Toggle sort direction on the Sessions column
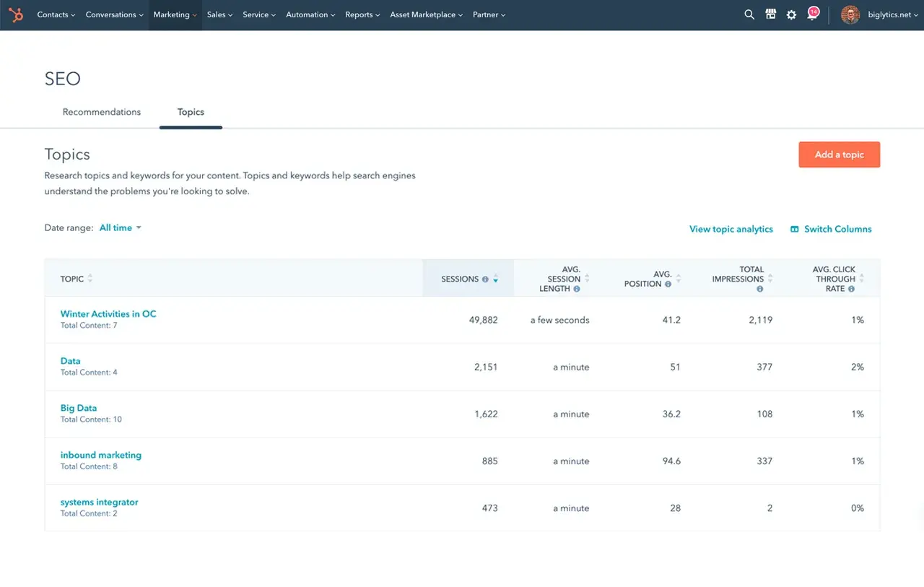Viewport: 924px width, 587px height. coord(495,279)
